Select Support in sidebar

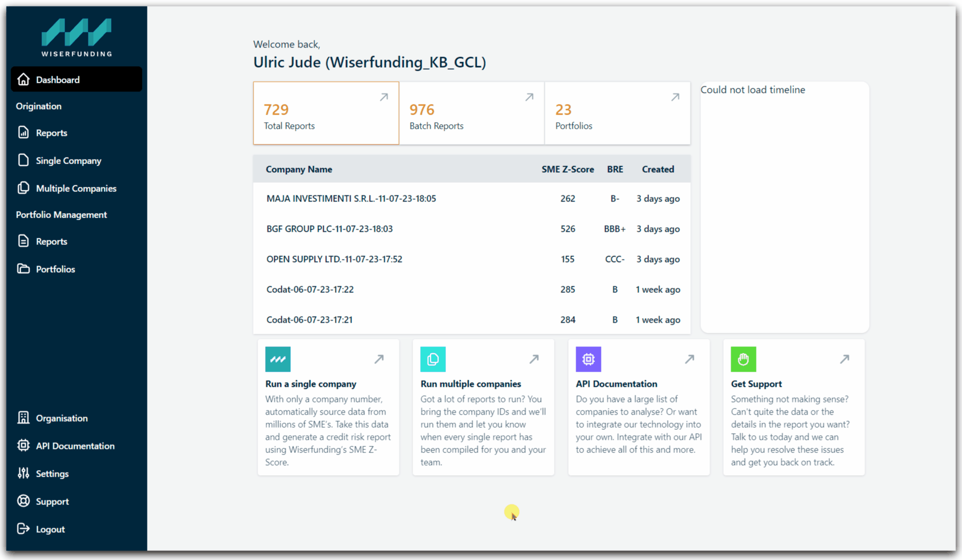click(76, 501)
